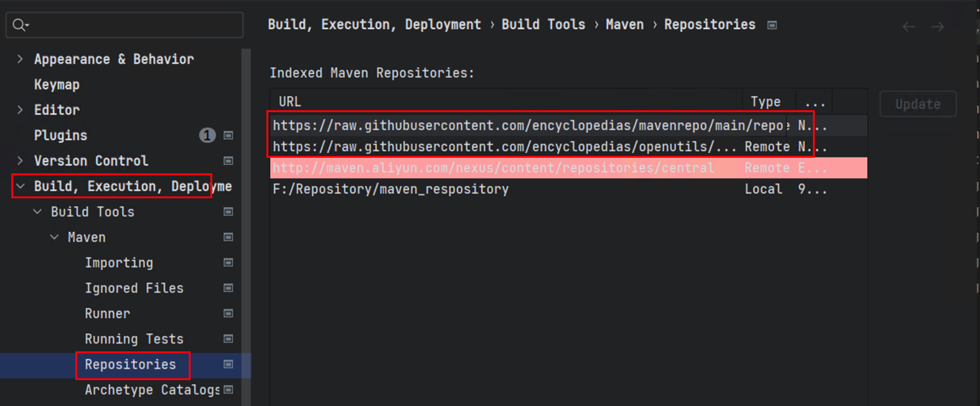980x406 pixels.
Task: Click the project-level icon beside Importing
Action: tap(228, 263)
